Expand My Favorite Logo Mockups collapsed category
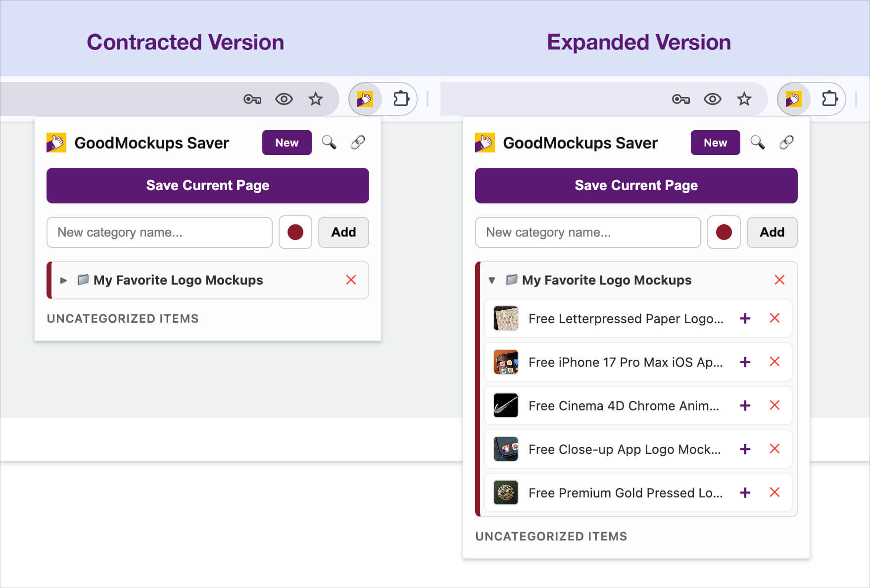Image resolution: width=870 pixels, height=588 pixels. pos(63,280)
